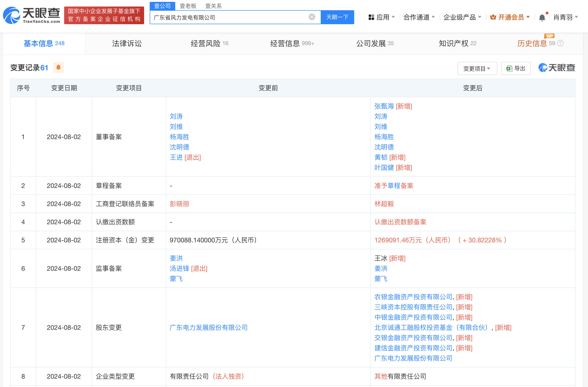The width and height of the screenshot is (588, 387).
Task: Click the orange alert bell next to 变更记录
Action: tap(59, 67)
